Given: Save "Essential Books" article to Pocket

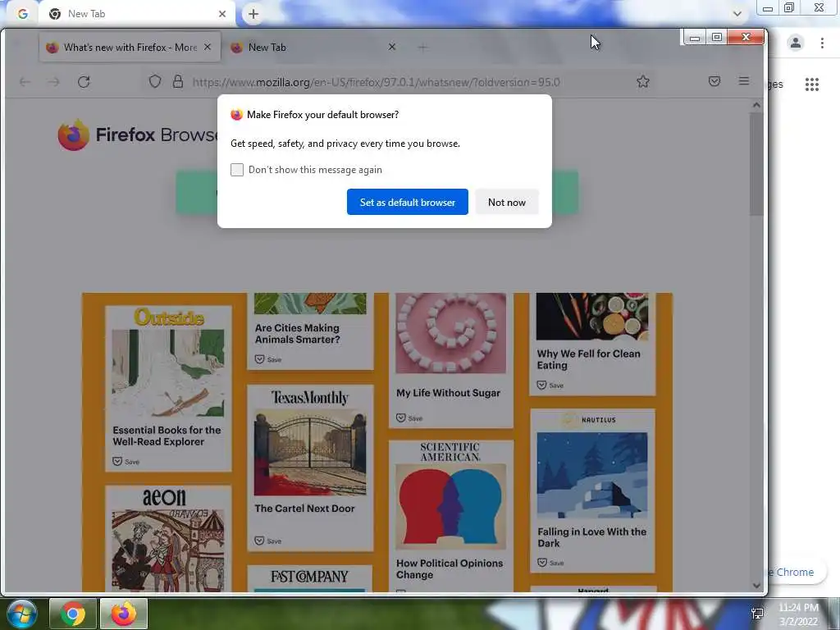Looking at the screenshot, I should coord(126,461).
